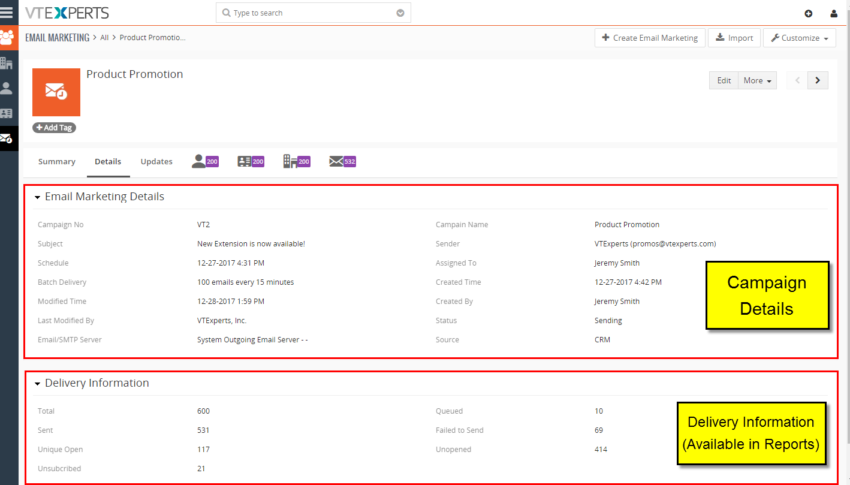The width and height of the screenshot is (850, 485).
Task: Open the Marketing group sidebar icon
Action: pyautogui.click(x=7, y=38)
